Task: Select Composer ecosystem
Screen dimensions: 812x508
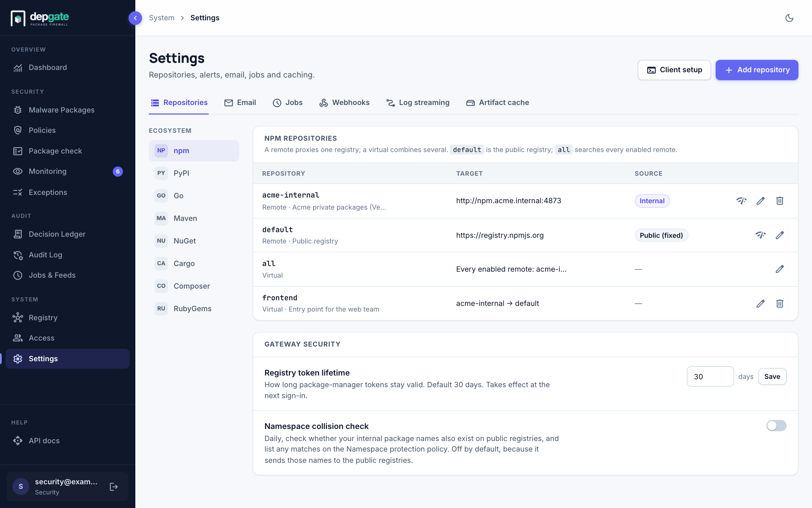Action: tap(194, 286)
